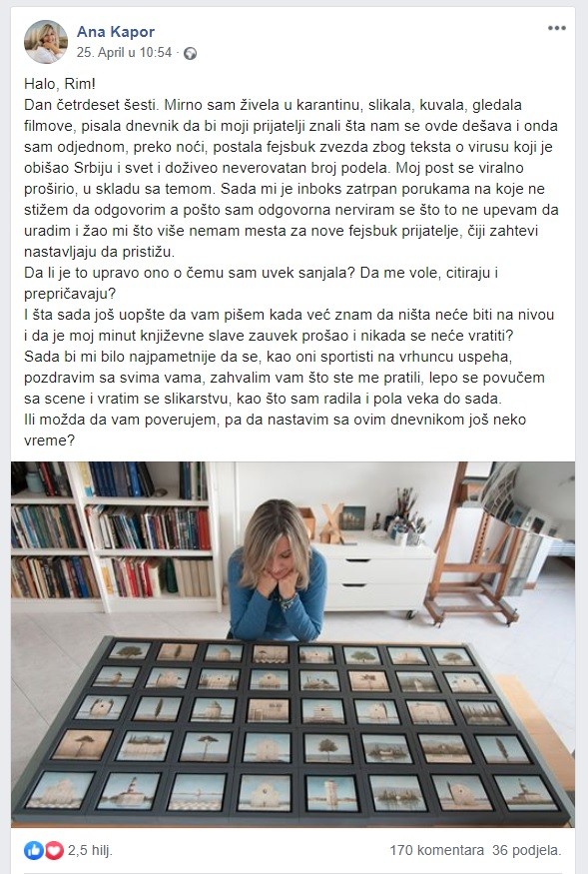
Task: Click Ana Kapor's profile picture
Action: (x=46, y=42)
